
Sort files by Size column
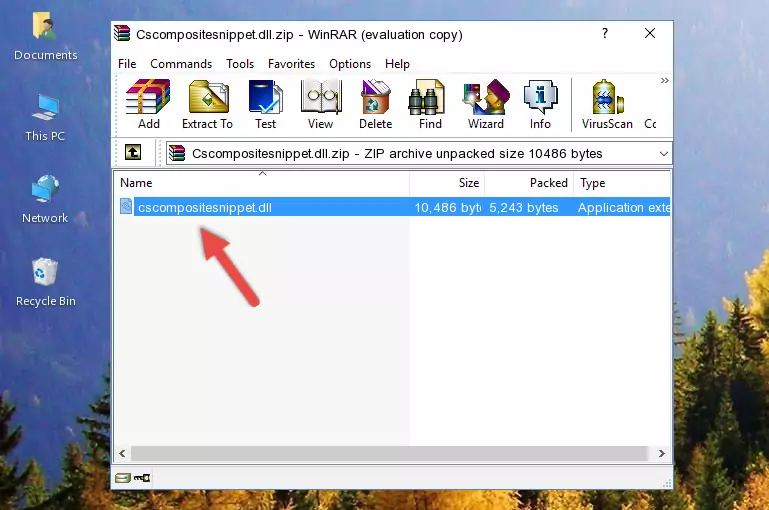point(447,183)
